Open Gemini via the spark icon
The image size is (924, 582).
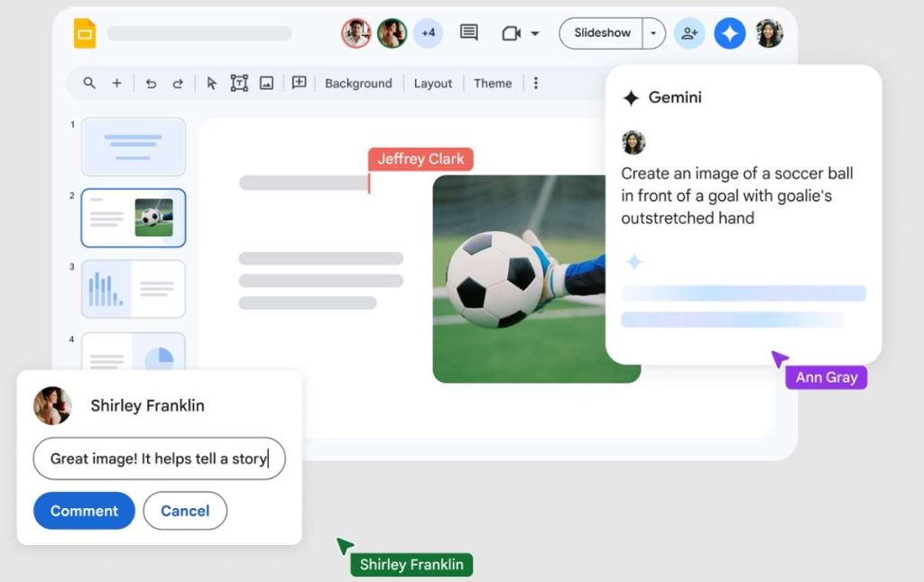[x=729, y=33]
